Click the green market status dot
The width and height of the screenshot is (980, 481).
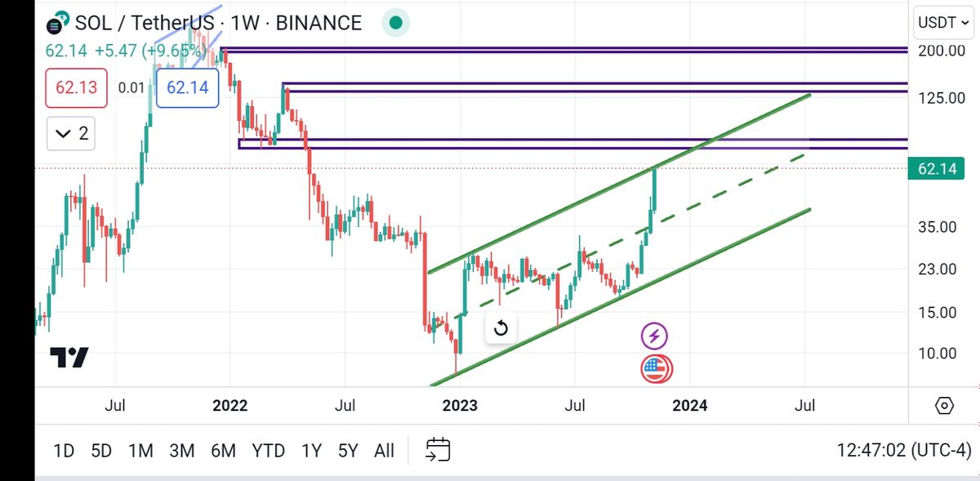pyautogui.click(x=395, y=23)
